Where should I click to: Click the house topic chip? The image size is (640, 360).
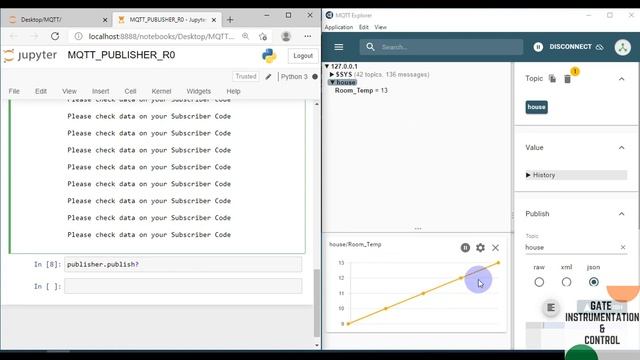pyautogui.click(x=536, y=107)
